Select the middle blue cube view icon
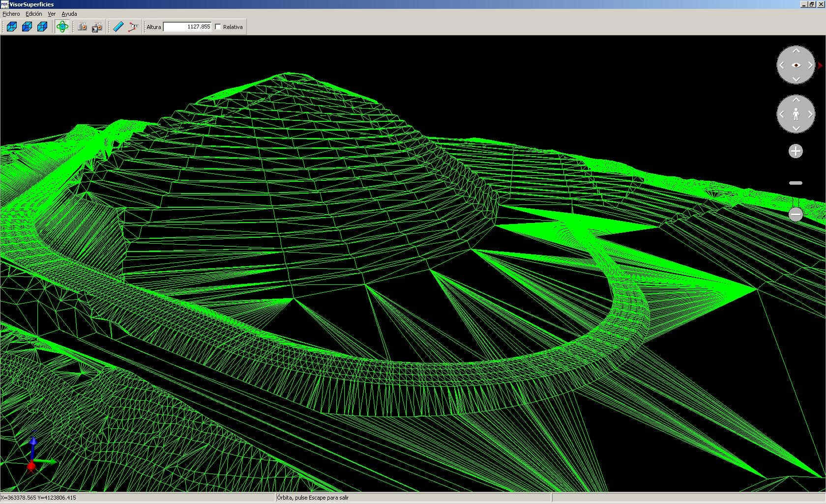This screenshot has width=826, height=504. [27, 27]
